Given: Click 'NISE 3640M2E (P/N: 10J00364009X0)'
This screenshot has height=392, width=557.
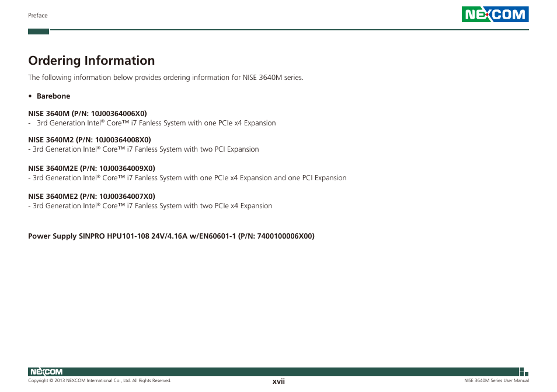Looking at the screenshot, I should pyautogui.click(x=92, y=169).
